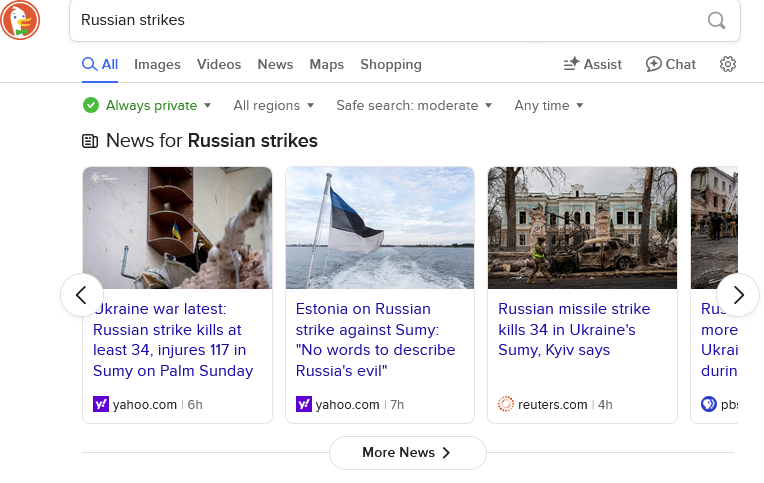Image resolution: width=764 pixels, height=483 pixels.
Task: Click the green Always private checkmark icon
Action: coord(91,105)
